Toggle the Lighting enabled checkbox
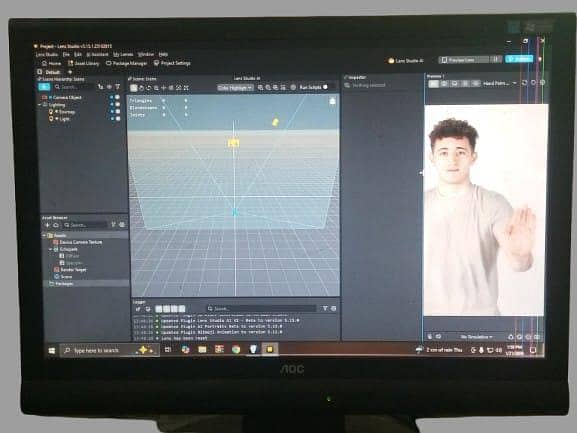 point(117,104)
